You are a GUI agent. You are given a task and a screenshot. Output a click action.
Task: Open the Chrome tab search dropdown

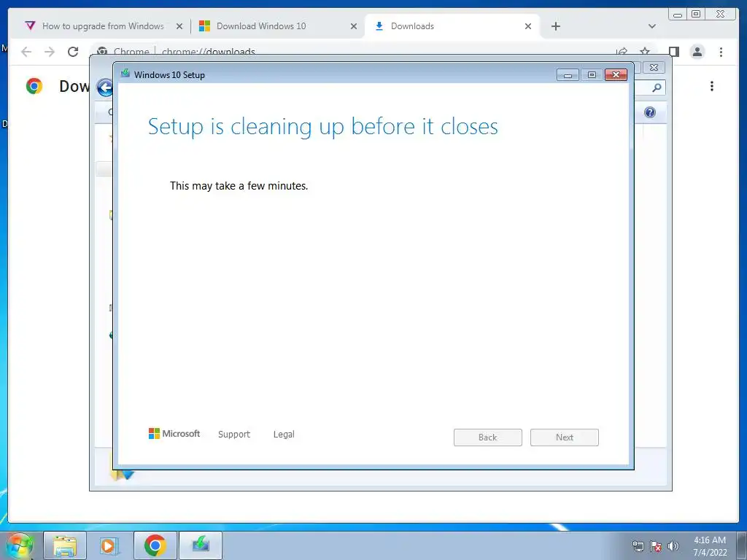(652, 26)
